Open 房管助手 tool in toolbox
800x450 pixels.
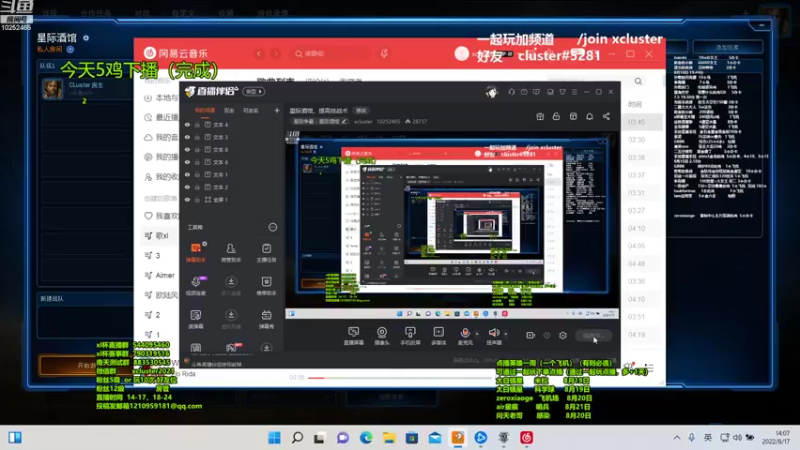click(231, 252)
